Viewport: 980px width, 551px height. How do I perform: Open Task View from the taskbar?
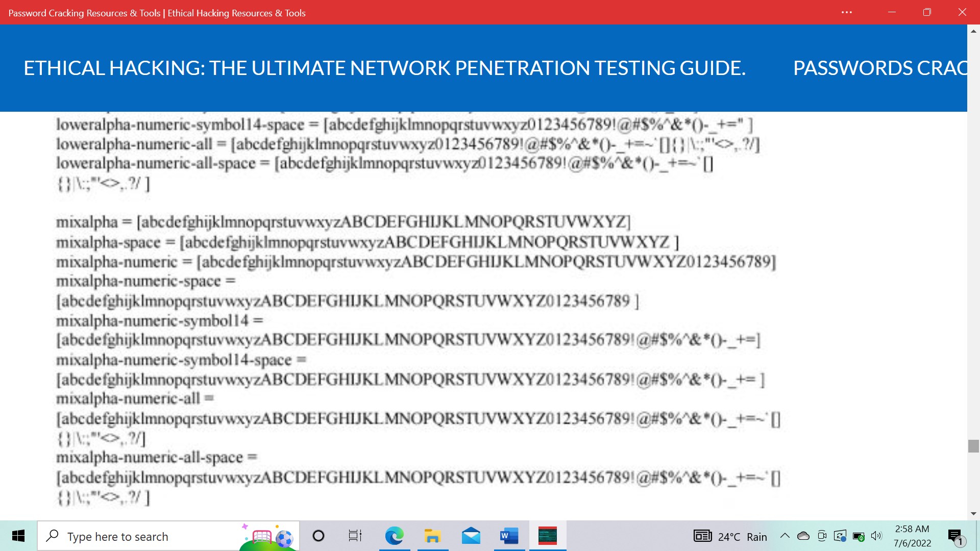point(355,536)
